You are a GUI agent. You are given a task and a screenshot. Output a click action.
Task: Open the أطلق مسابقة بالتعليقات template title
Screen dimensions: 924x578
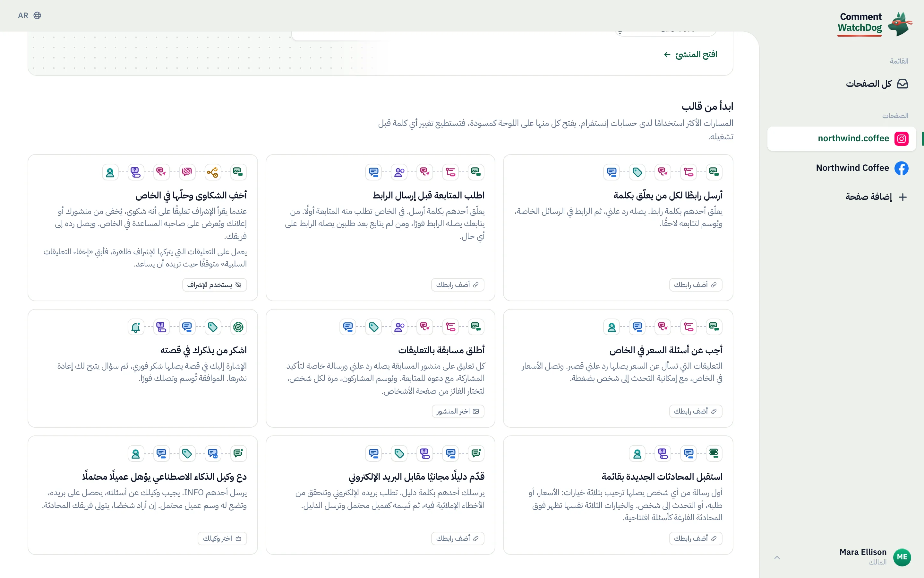441,350
